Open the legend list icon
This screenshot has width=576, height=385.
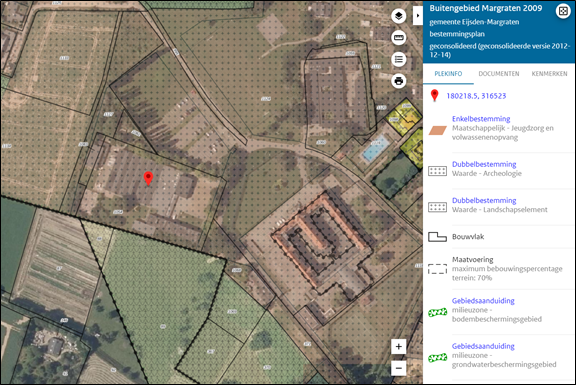tap(399, 59)
